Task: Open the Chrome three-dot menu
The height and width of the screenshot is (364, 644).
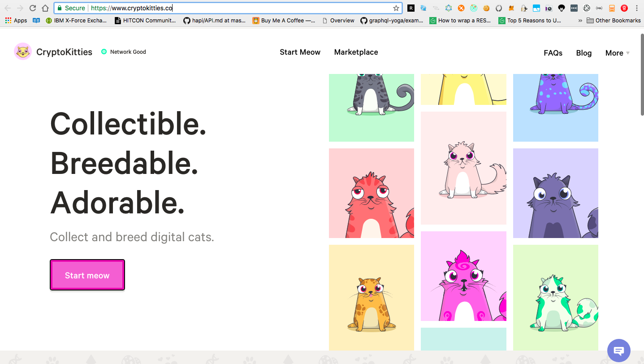Action: point(636,8)
